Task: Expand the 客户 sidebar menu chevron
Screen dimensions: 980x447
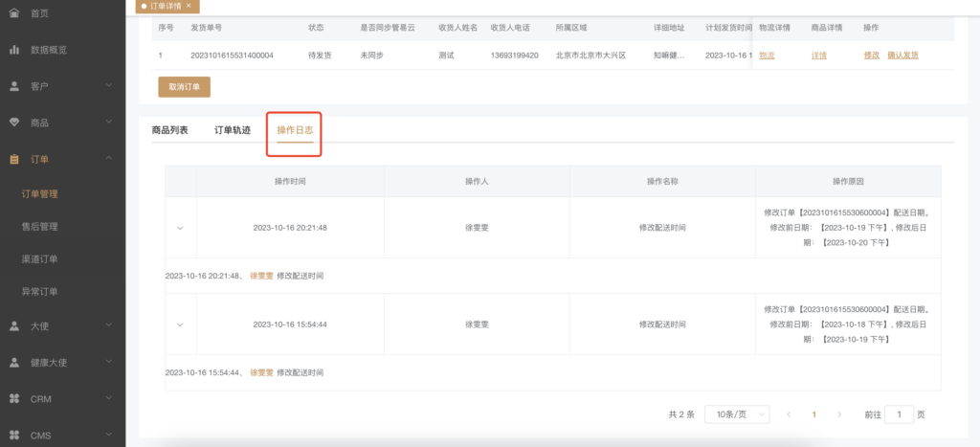Action: tap(109, 85)
